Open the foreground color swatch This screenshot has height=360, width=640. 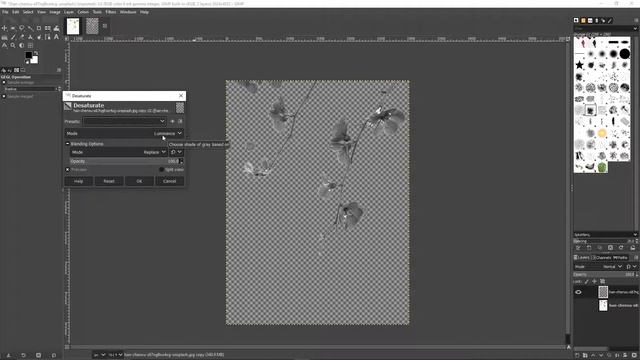coord(28,55)
